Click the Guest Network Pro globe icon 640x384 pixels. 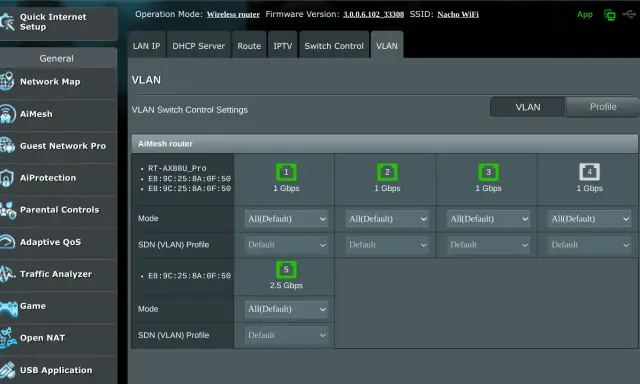click(7, 146)
